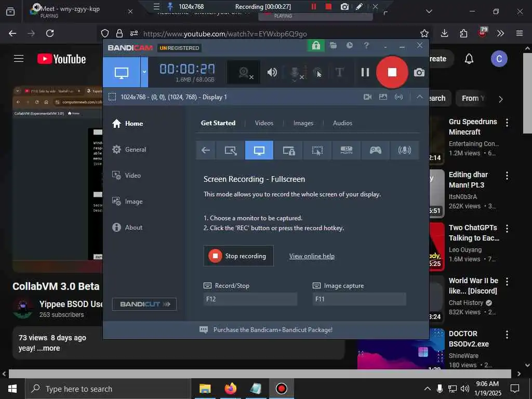Open About in Bandicam sidebar

[x=127, y=228]
